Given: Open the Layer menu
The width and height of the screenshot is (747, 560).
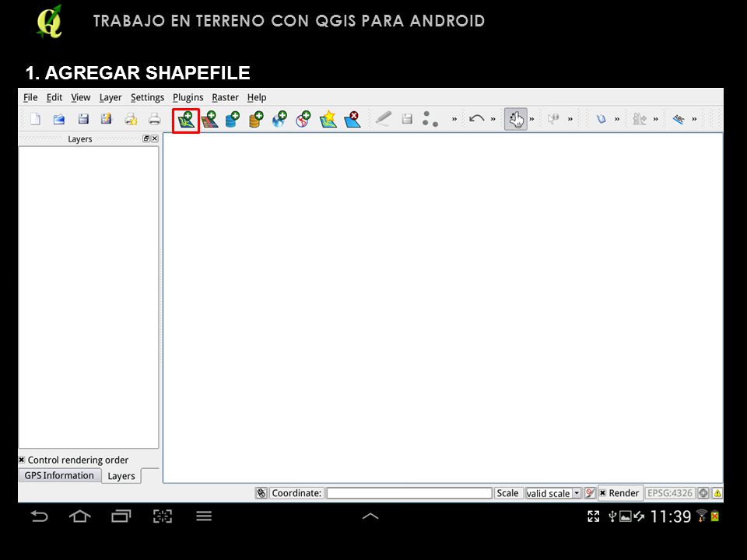Looking at the screenshot, I should coord(110,97).
